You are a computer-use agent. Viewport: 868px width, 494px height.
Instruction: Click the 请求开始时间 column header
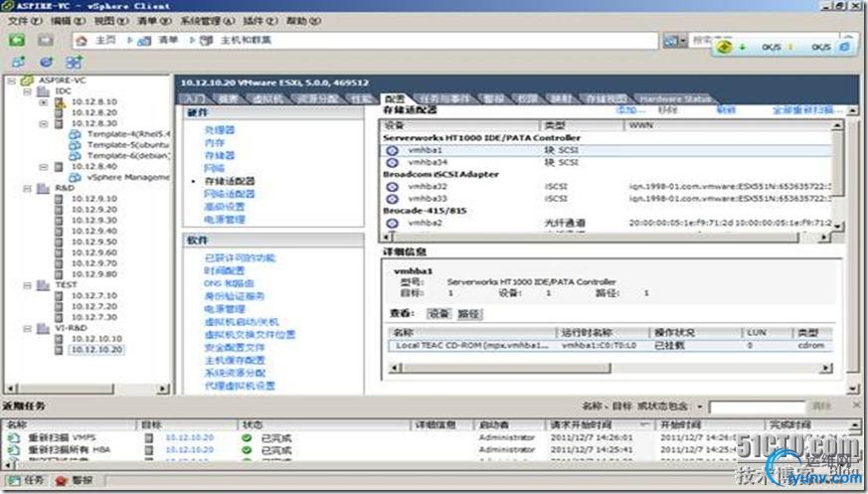pyautogui.click(x=601, y=425)
